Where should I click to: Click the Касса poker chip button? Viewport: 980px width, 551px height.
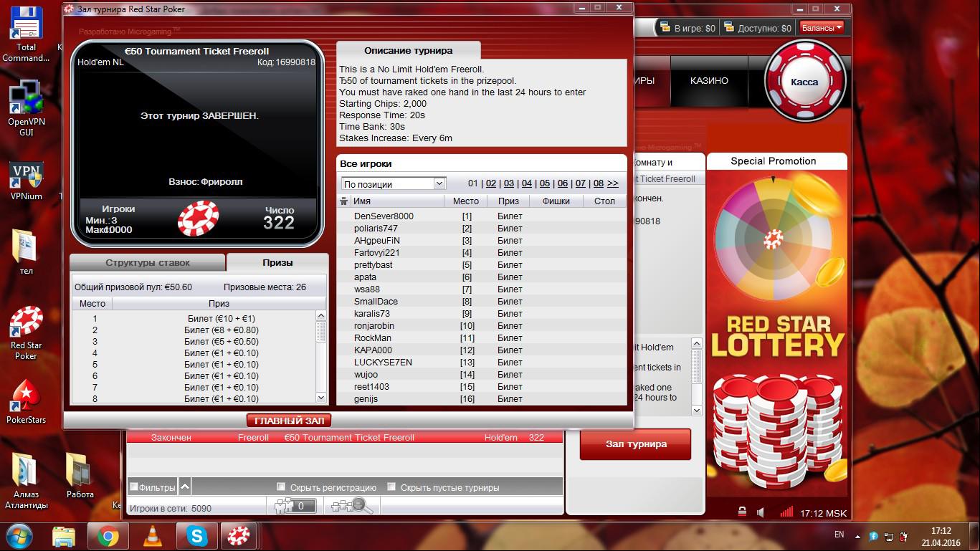point(804,82)
